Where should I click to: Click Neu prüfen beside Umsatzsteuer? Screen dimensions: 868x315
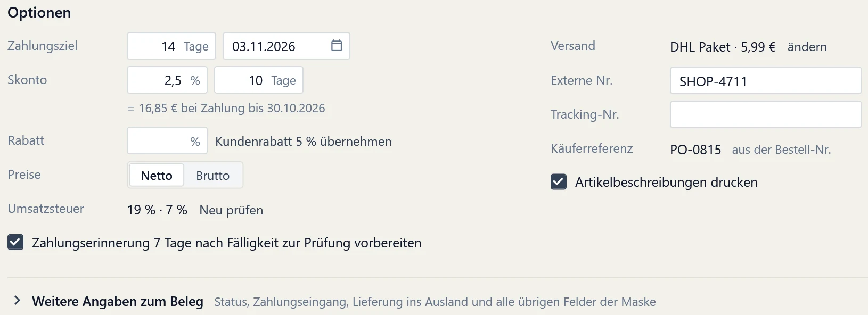pos(231,210)
